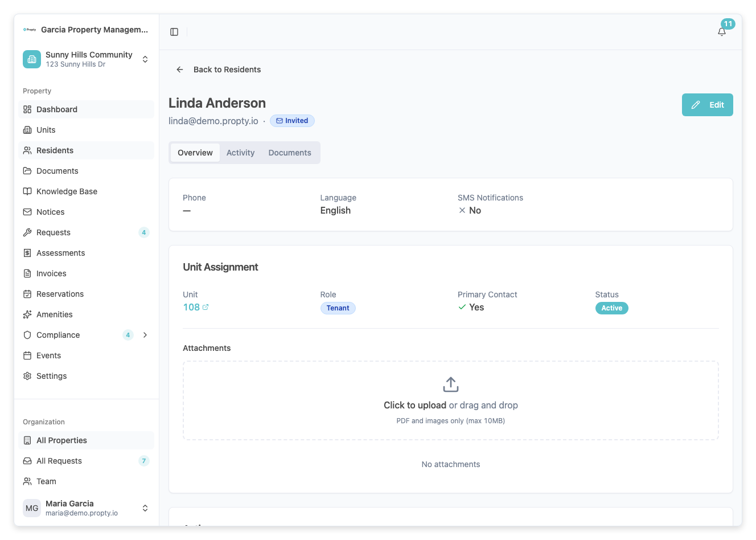Click the notification count badge 11

click(x=728, y=24)
